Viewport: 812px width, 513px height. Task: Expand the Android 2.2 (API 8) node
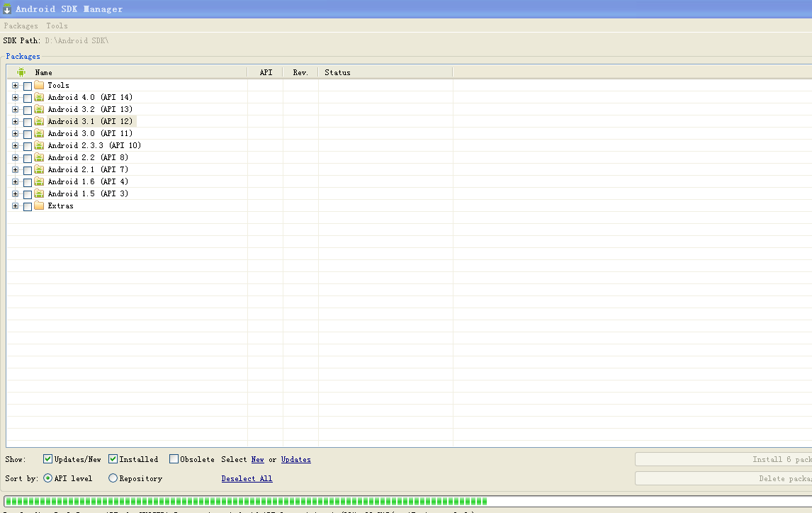click(x=15, y=157)
